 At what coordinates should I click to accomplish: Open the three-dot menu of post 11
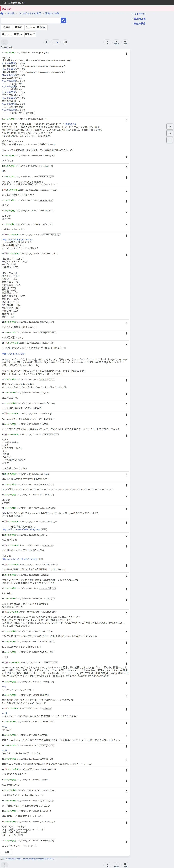pyautogui.click(x=126, y=255)
